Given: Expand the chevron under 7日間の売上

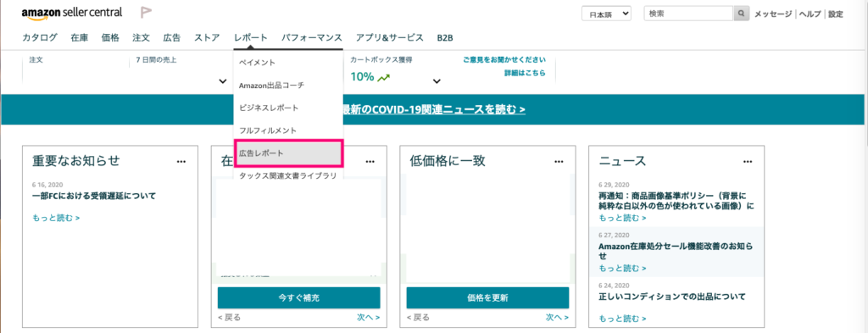Looking at the screenshot, I should tap(223, 81).
